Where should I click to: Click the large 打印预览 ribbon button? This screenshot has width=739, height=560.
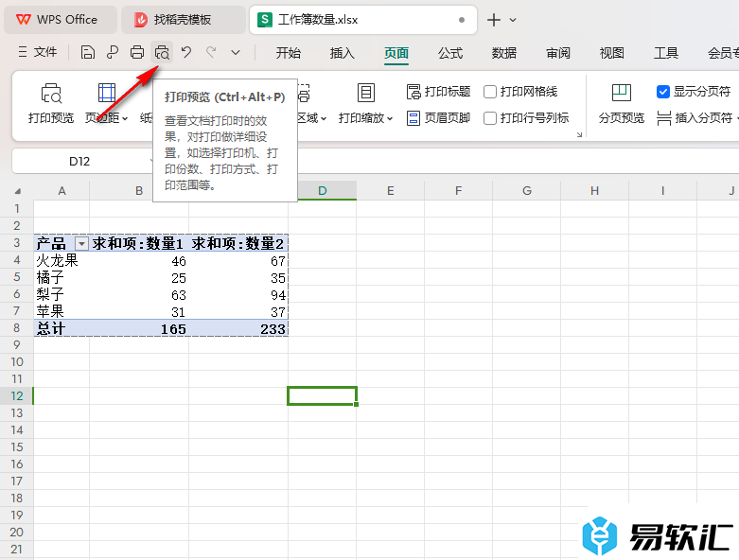point(51,104)
